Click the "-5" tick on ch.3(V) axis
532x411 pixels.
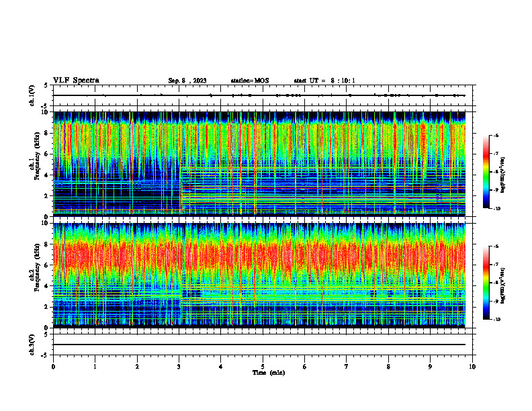click(45, 355)
